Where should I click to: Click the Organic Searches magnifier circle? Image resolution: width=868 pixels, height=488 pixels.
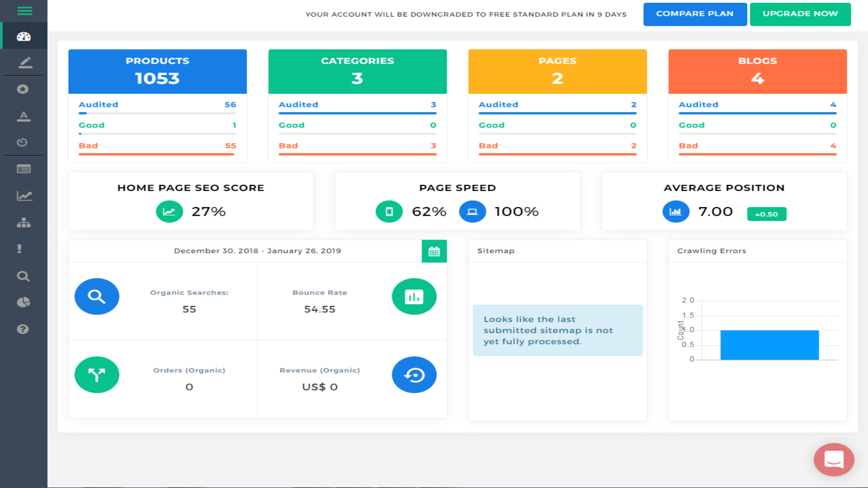[x=97, y=297]
